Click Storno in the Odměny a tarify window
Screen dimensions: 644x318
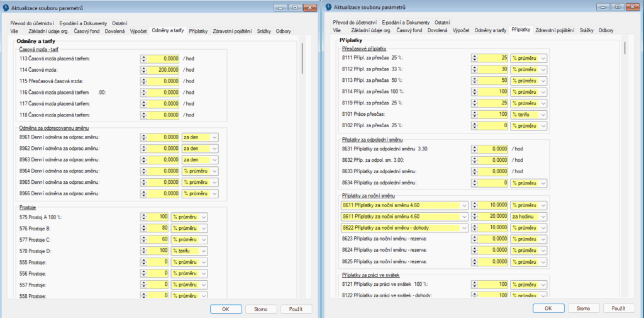(260, 309)
